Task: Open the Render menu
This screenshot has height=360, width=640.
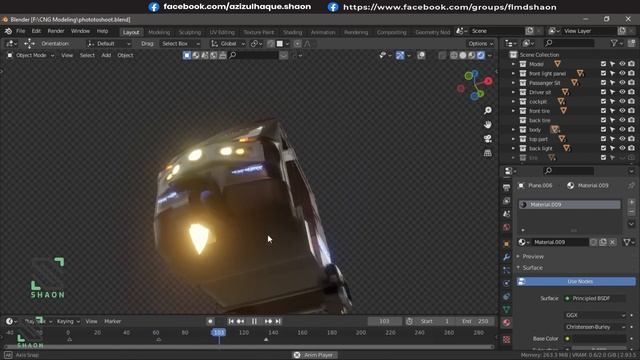Action: point(56,31)
